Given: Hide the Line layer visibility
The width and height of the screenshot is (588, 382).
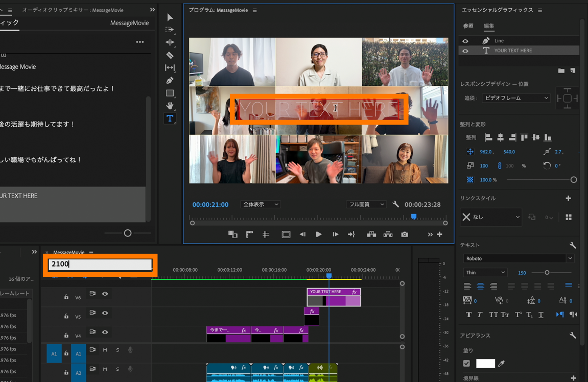Looking at the screenshot, I should [465, 41].
